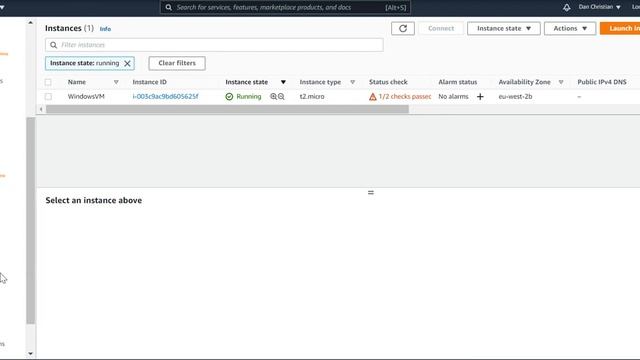Click the top search services field

point(285,7)
